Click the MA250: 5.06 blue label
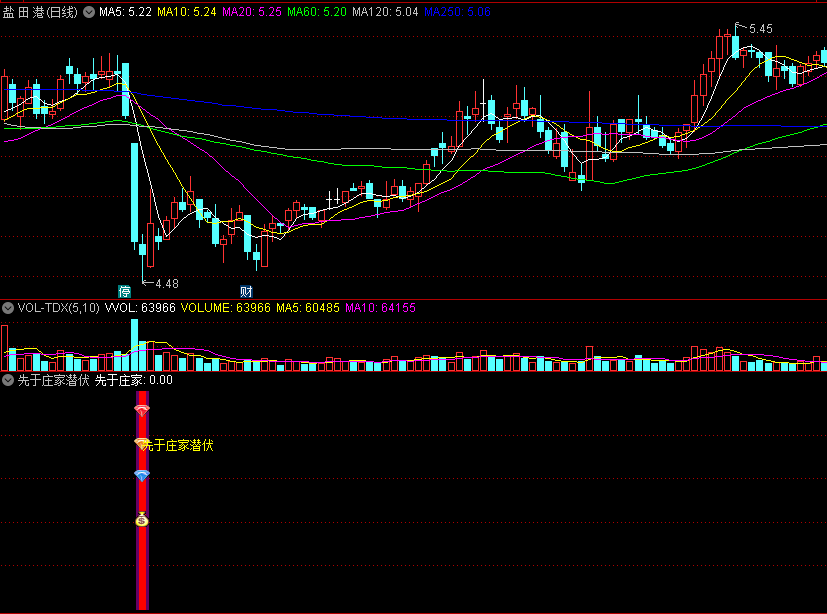The width and height of the screenshot is (827, 614). pos(457,12)
